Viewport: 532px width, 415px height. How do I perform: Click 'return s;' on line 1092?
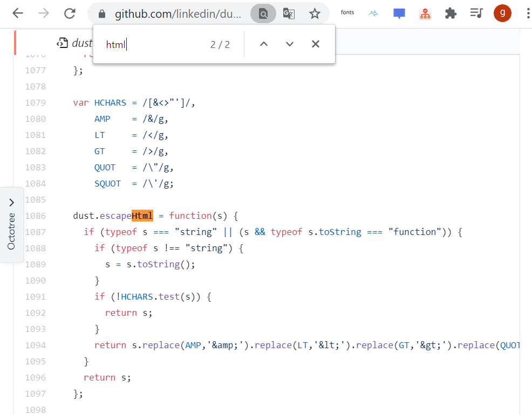click(128, 313)
